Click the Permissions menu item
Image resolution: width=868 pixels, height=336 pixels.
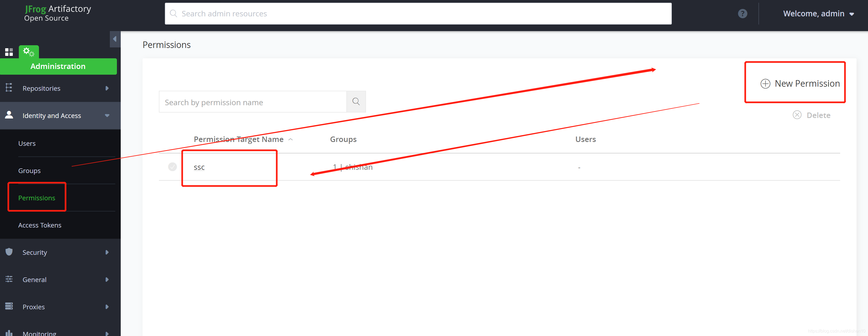pos(37,198)
